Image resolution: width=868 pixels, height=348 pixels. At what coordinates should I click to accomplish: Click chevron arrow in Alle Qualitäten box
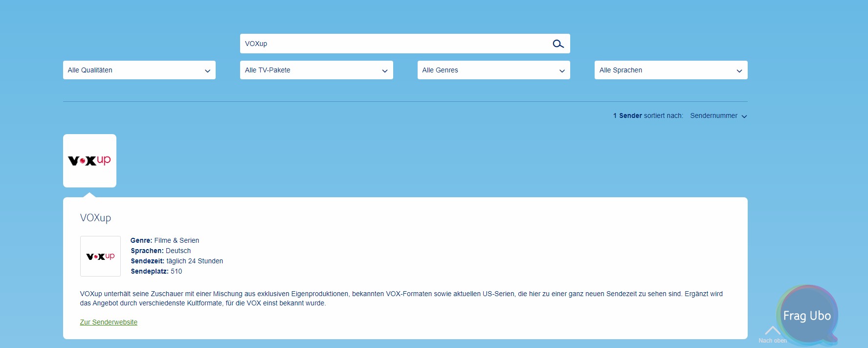pos(207,71)
